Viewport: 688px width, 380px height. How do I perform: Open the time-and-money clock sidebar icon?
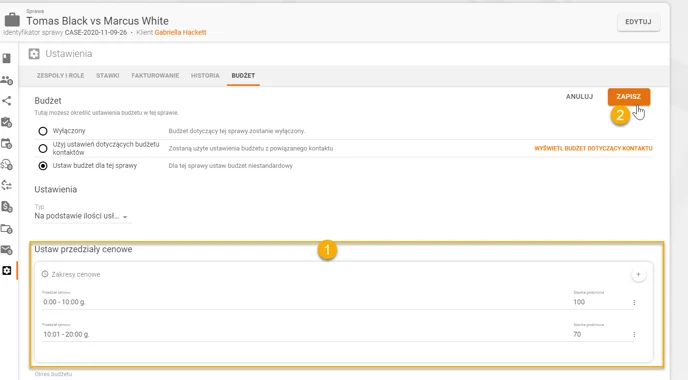(x=7, y=165)
